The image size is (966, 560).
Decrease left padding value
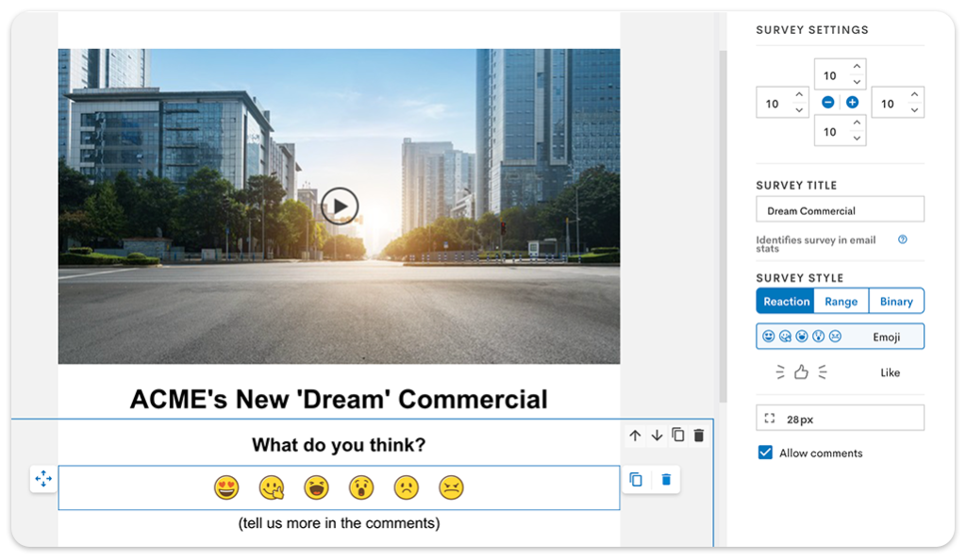tap(799, 110)
